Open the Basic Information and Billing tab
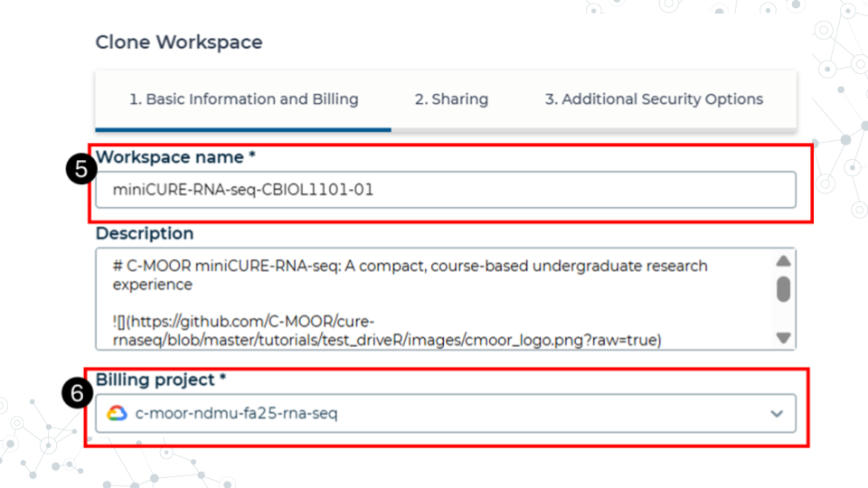Screen dimensions: 868x488 click(x=243, y=99)
